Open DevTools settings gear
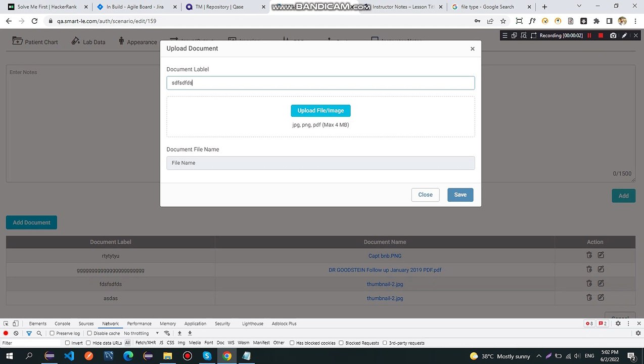This screenshot has width=644, height=364. coord(618,324)
